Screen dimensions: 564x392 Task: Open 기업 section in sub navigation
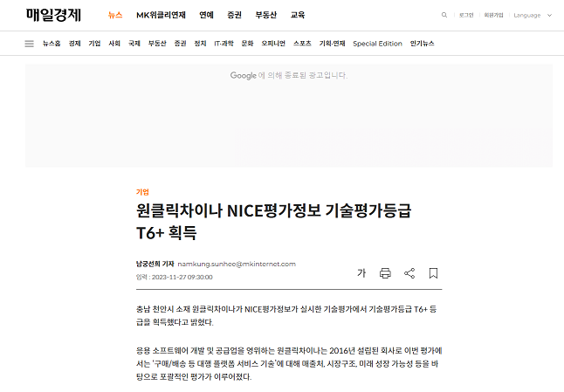point(94,44)
